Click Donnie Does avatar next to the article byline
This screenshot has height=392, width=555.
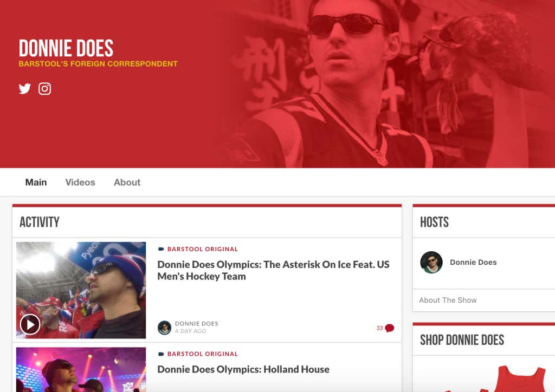164,328
